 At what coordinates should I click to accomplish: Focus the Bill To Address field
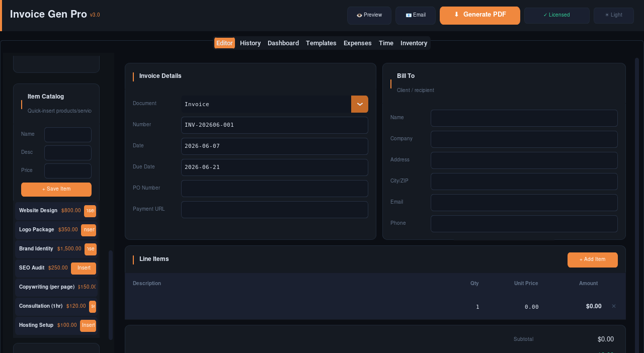click(524, 160)
